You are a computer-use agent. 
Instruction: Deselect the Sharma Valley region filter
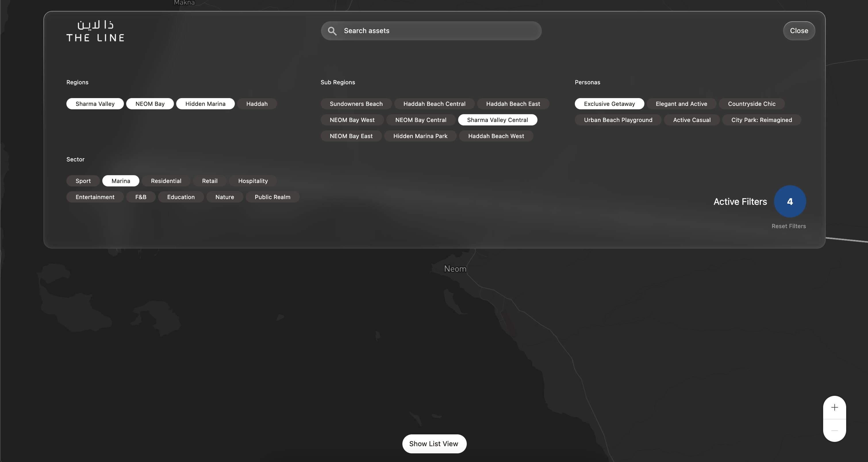coord(95,104)
